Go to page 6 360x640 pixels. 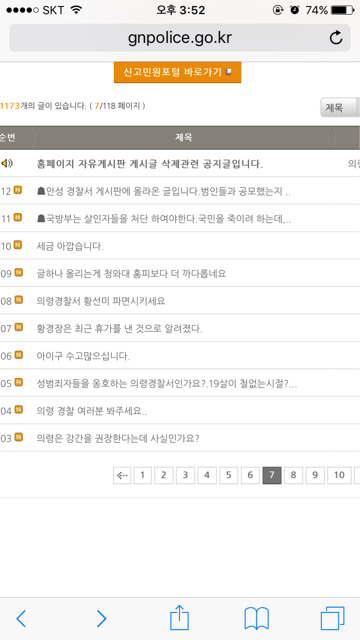250,475
